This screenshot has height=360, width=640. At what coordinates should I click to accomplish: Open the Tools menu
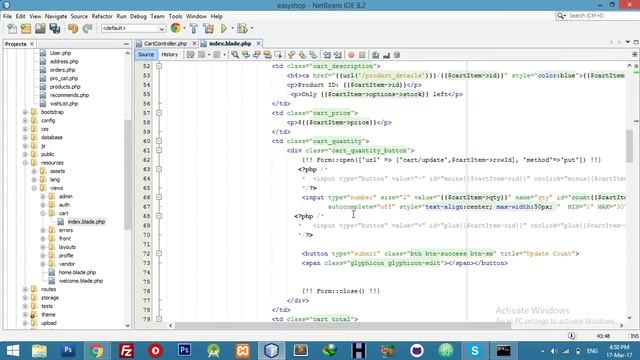tap(175, 16)
